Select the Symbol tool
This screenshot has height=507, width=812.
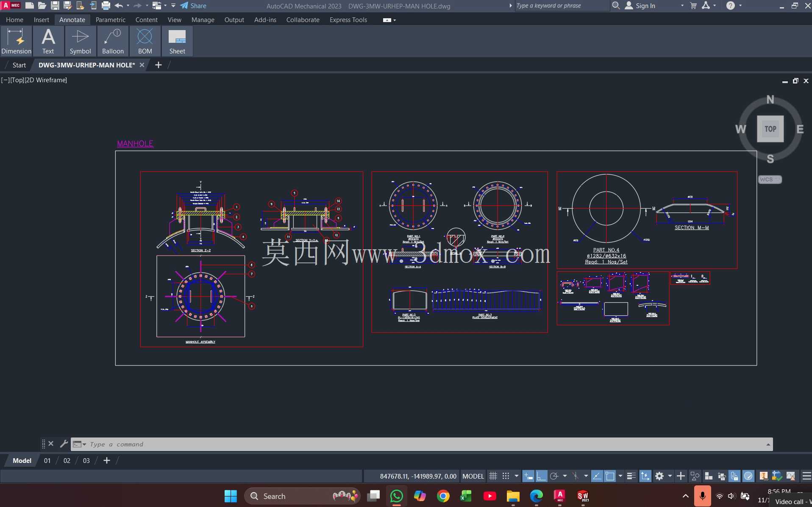(x=80, y=41)
